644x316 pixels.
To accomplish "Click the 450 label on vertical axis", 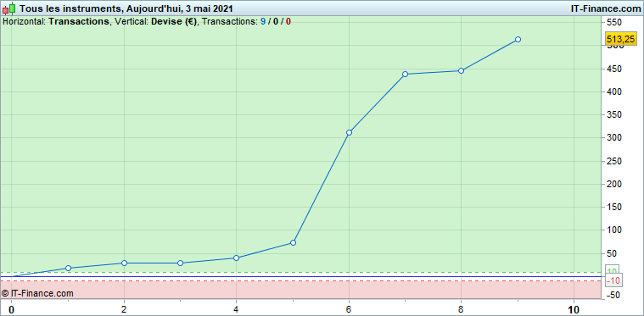I will (x=614, y=69).
